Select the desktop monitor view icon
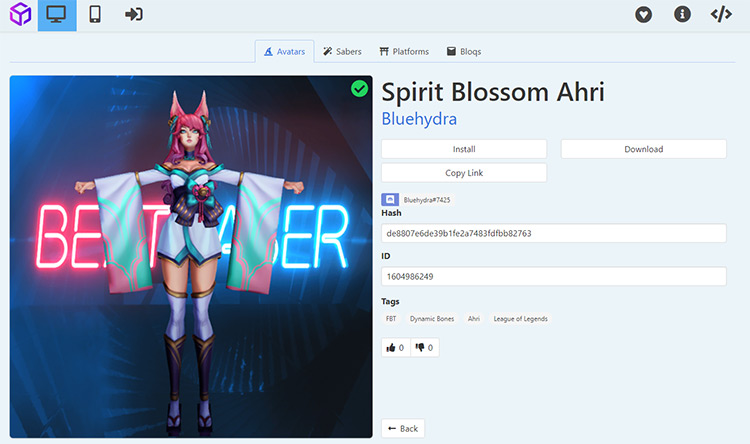750x444 pixels. [57, 15]
